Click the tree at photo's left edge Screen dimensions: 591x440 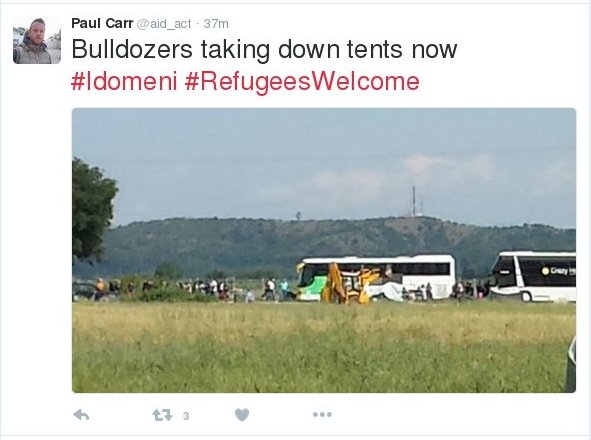click(x=93, y=210)
